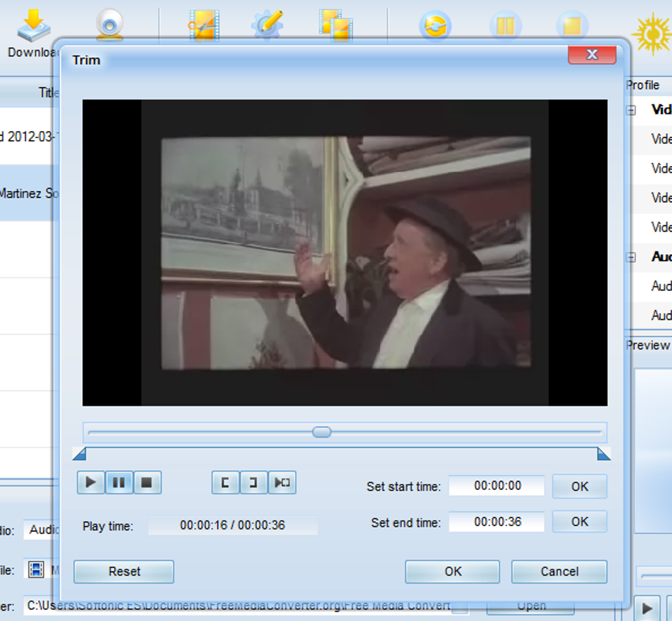Click the yellow sun icon
Viewport: 672px width, 621px height.
coord(652,34)
